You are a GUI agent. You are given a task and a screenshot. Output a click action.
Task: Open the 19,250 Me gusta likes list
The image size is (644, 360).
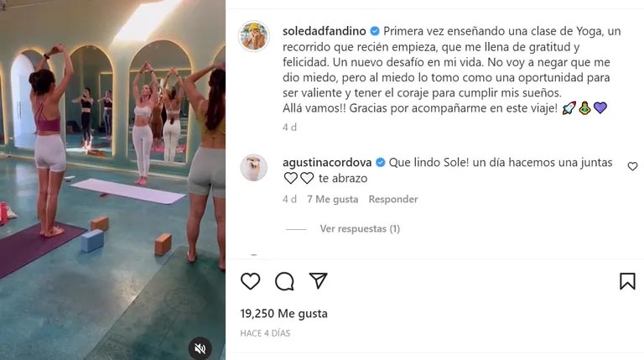[283, 314]
